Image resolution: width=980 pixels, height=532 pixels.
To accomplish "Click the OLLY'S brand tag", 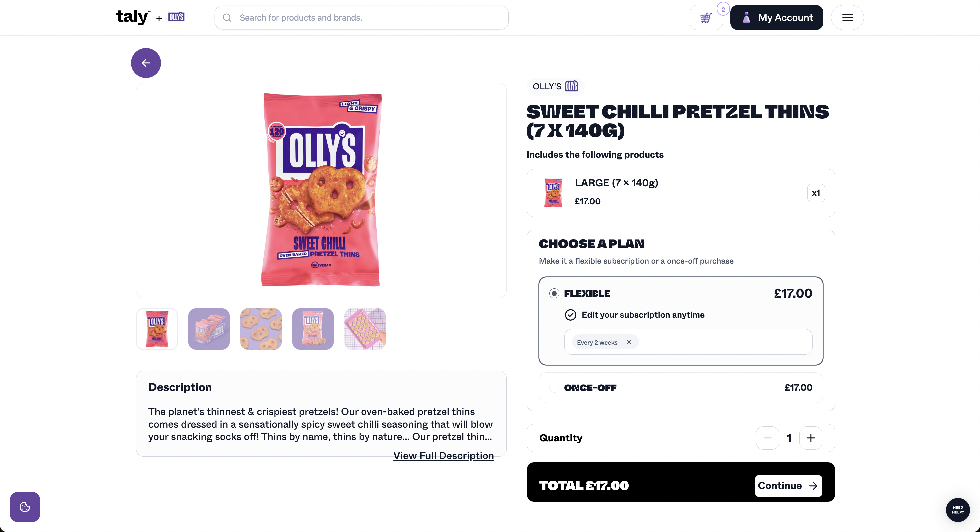I will (555, 86).
